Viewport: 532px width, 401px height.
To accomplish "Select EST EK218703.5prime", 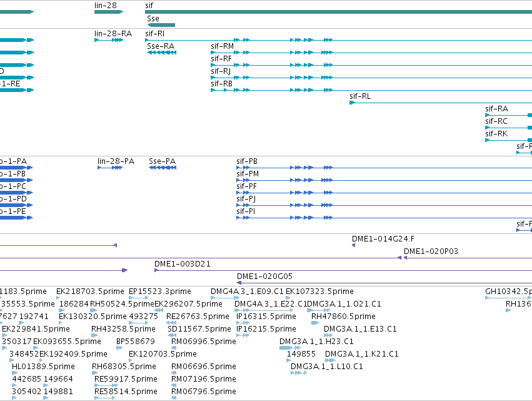I will point(90,292).
